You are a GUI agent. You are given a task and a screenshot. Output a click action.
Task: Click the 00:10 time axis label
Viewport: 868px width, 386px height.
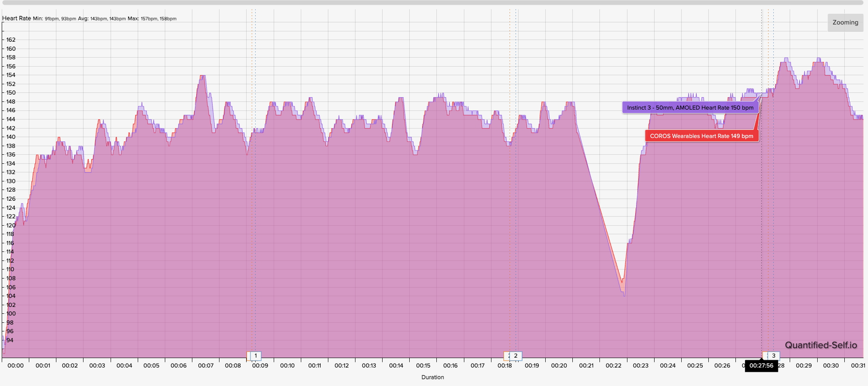(x=287, y=365)
